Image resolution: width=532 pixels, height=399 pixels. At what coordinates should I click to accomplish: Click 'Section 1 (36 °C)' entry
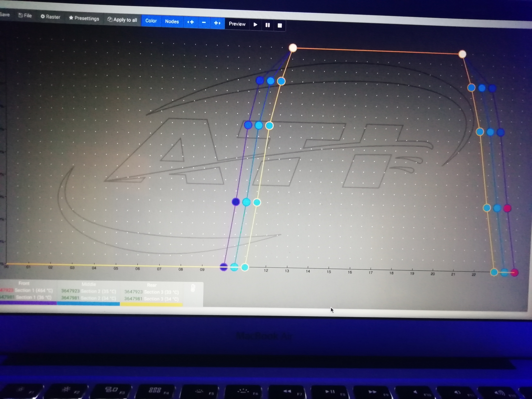pos(34,297)
